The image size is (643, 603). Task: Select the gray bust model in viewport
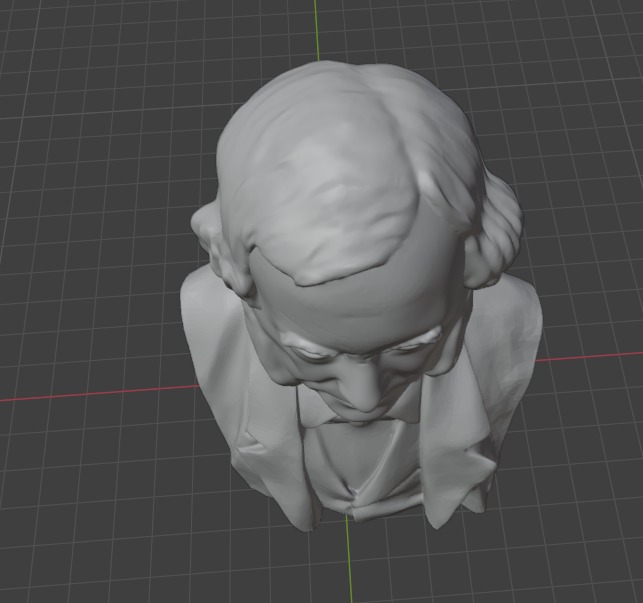[361, 297]
